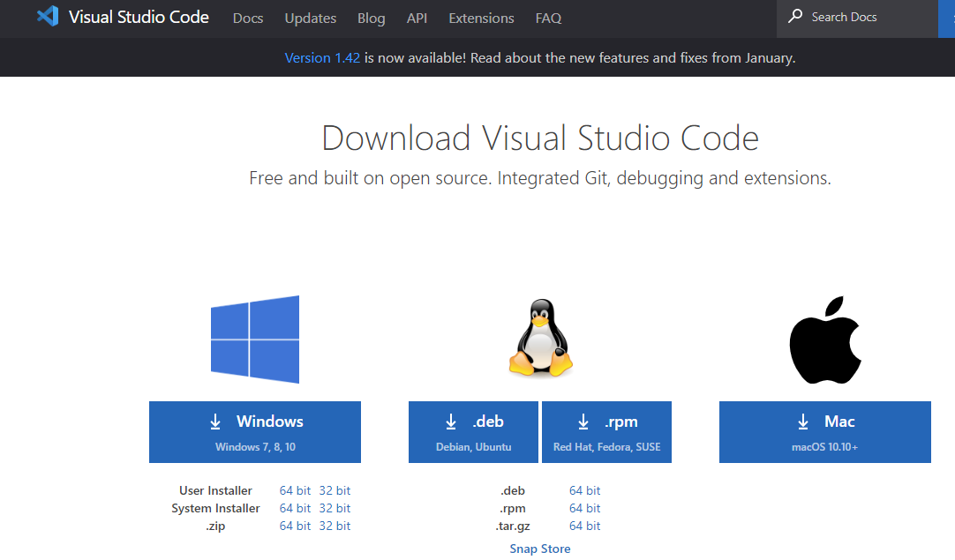955x560 pixels.
Task: Download System Installer 64 bit
Action: (295, 508)
